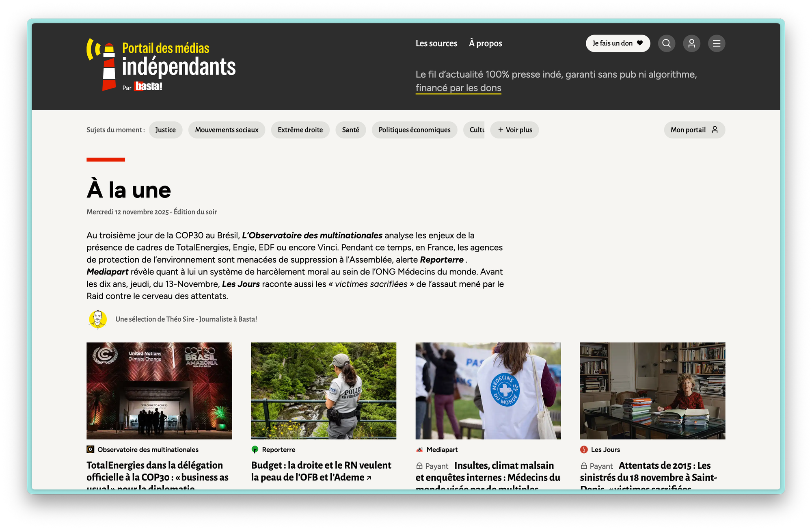The height and width of the screenshot is (530, 812).
Task: Click the 'Sujets du moment :' label
Action: pos(116,130)
